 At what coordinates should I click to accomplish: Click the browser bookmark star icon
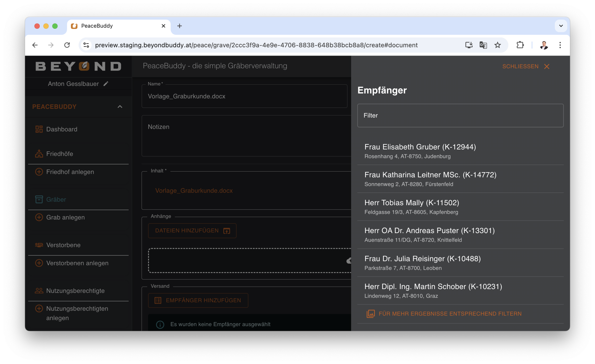click(497, 45)
